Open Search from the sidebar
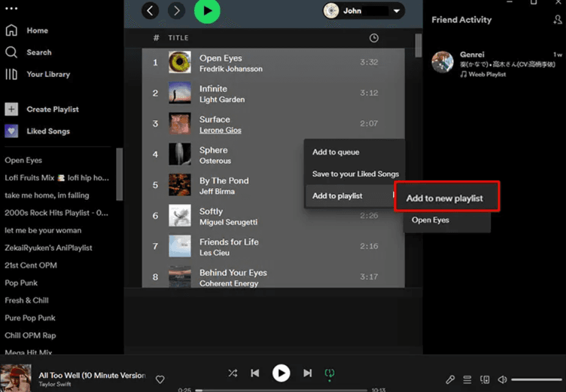Image resolution: width=566 pixels, height=392 pixels. pos(38,53)
